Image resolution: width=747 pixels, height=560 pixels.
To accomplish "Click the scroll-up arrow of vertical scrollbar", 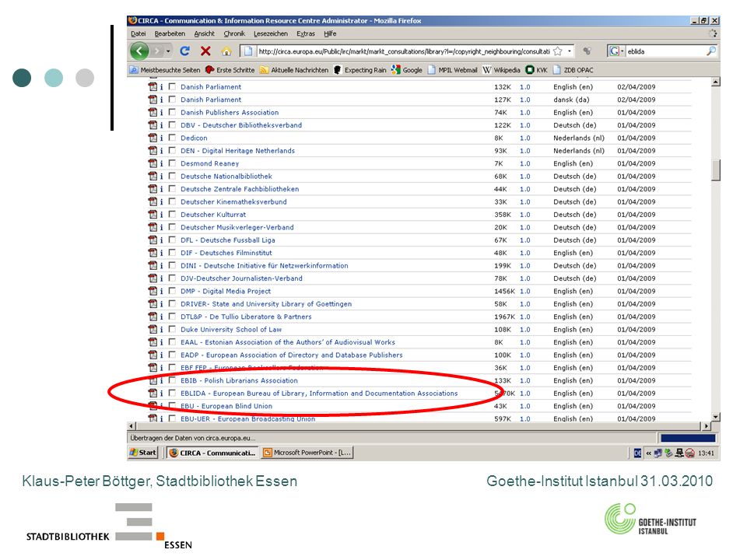I will click(x=716, y=82).
